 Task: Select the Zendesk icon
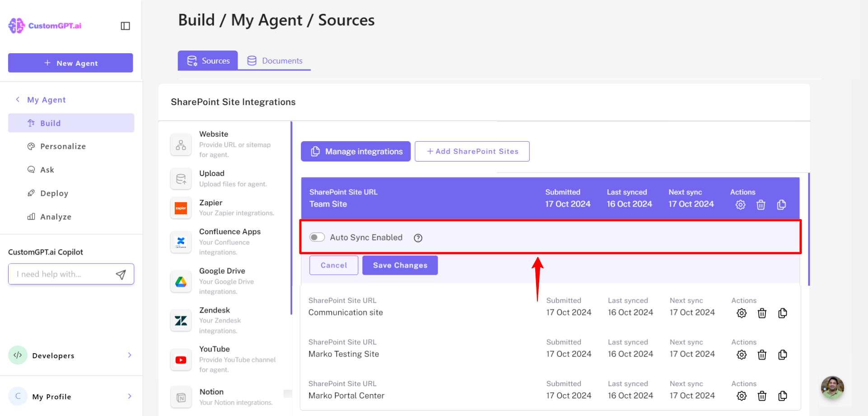tap(181, 321)
